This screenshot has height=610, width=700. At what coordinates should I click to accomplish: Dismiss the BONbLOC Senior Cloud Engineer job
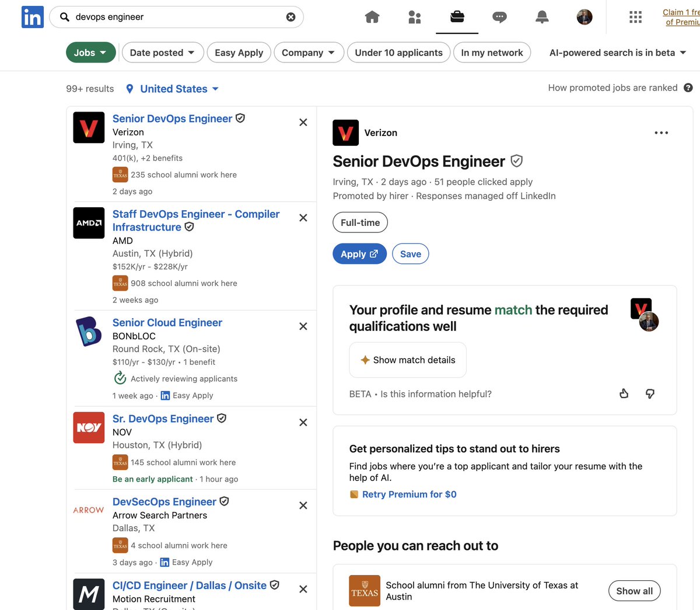[303, 326]
